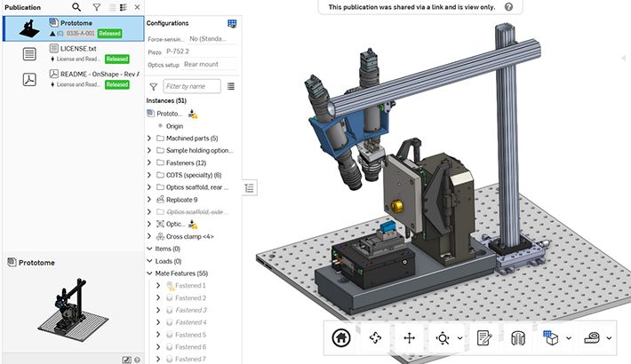Expand the COTS (specialty) (6) folder
The width and height of the screenshot is (631, 364).
[x=149, y=175]
